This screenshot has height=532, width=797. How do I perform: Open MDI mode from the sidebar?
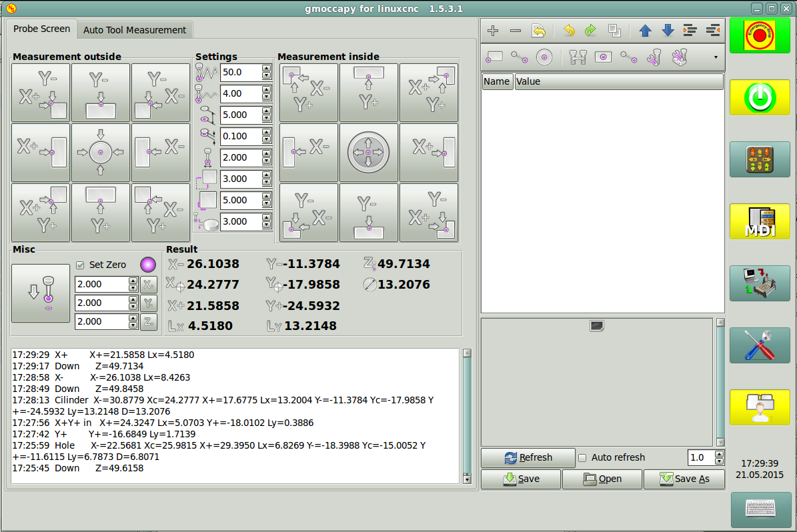[x=760, y=222]
